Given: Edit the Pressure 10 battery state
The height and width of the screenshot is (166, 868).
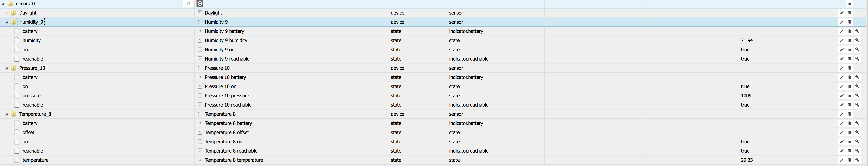Looking at the screenshot, I should (x=842, y=77).
